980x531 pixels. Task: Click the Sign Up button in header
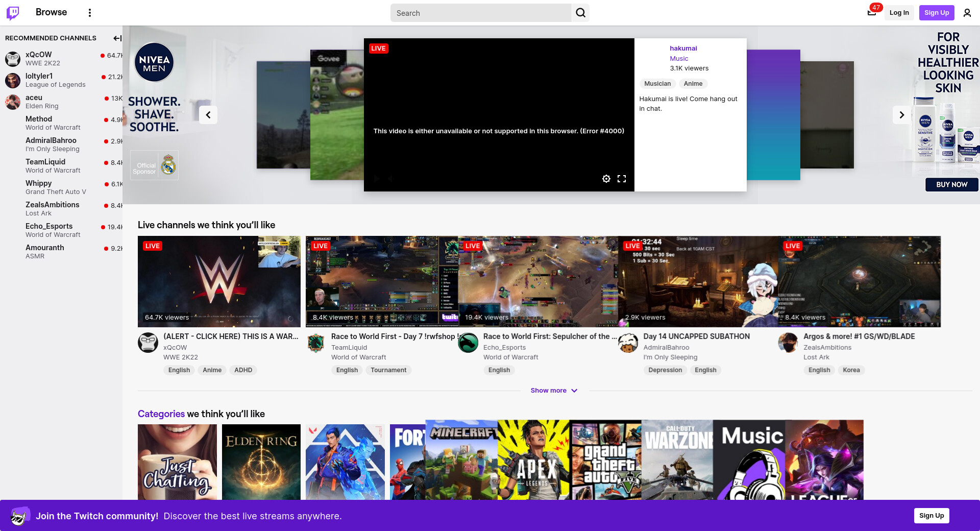pos(936,13)
